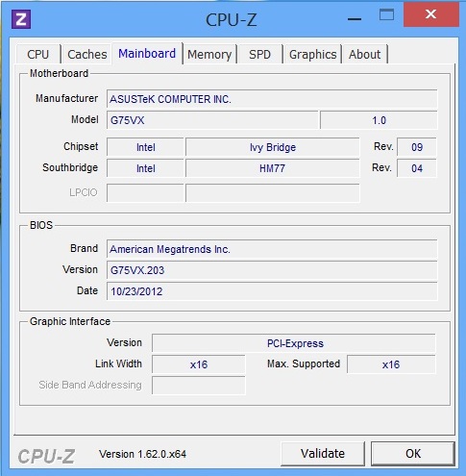Screen dimensions: 466x476
Task: Click the Manufacturer field showing ASUSTeK
Action: 272,99
